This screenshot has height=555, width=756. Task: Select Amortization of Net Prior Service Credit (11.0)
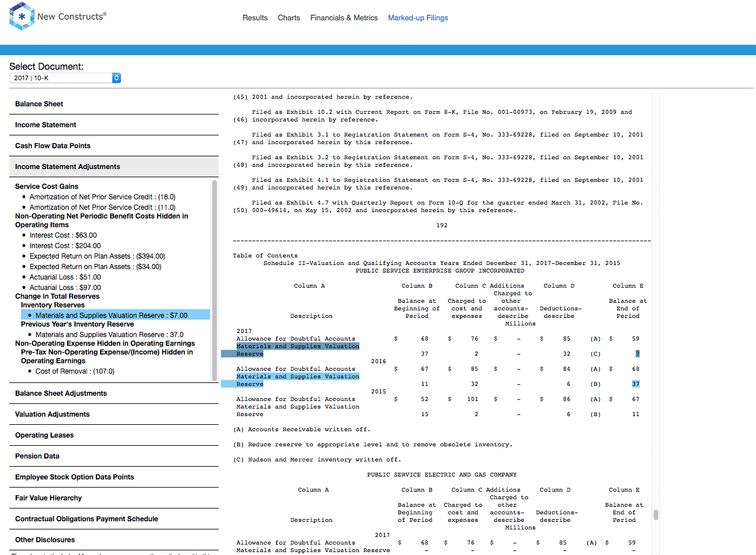pos(102,207)
